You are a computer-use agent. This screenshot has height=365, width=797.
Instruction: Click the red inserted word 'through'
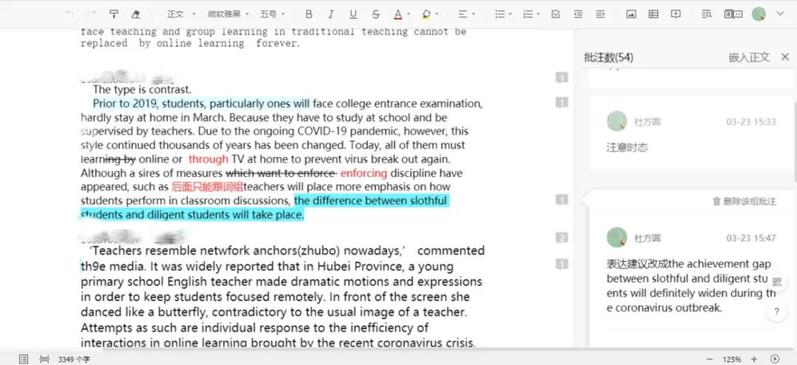(x=208, y=159)
